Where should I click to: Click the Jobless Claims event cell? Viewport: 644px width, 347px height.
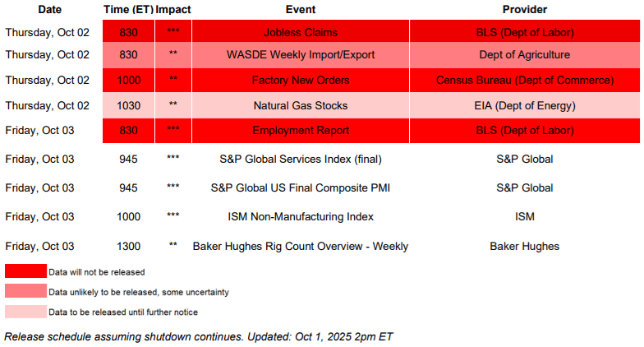tap(300, 32)
